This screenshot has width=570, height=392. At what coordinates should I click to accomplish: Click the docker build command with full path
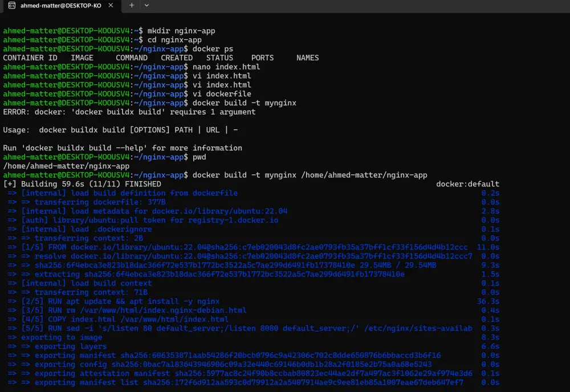[310, 175]
